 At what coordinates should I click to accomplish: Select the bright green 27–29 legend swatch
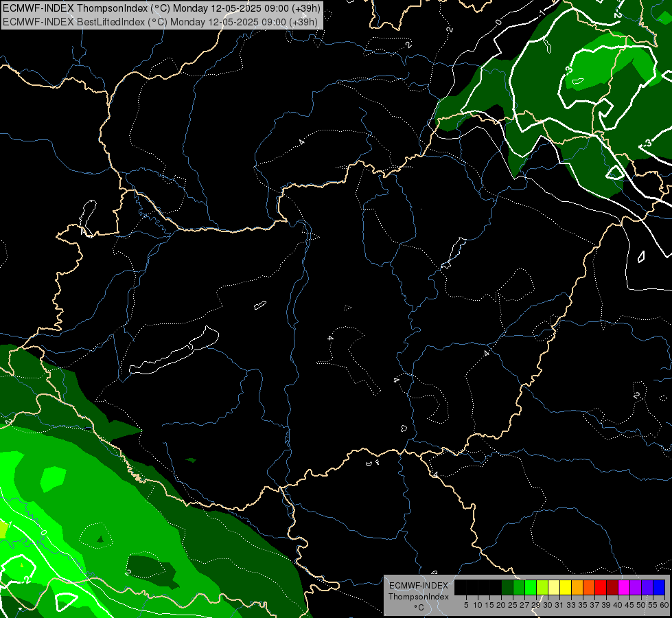point(531,587)
